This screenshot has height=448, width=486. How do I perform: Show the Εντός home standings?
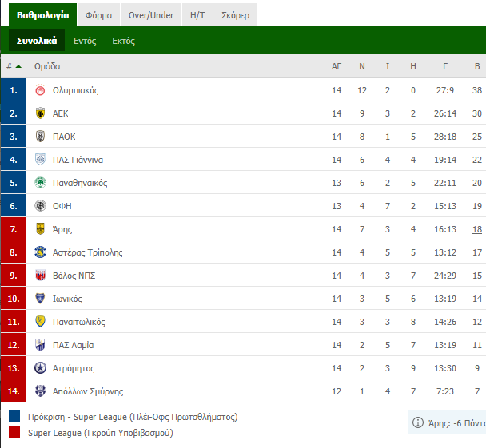(85, 41)
